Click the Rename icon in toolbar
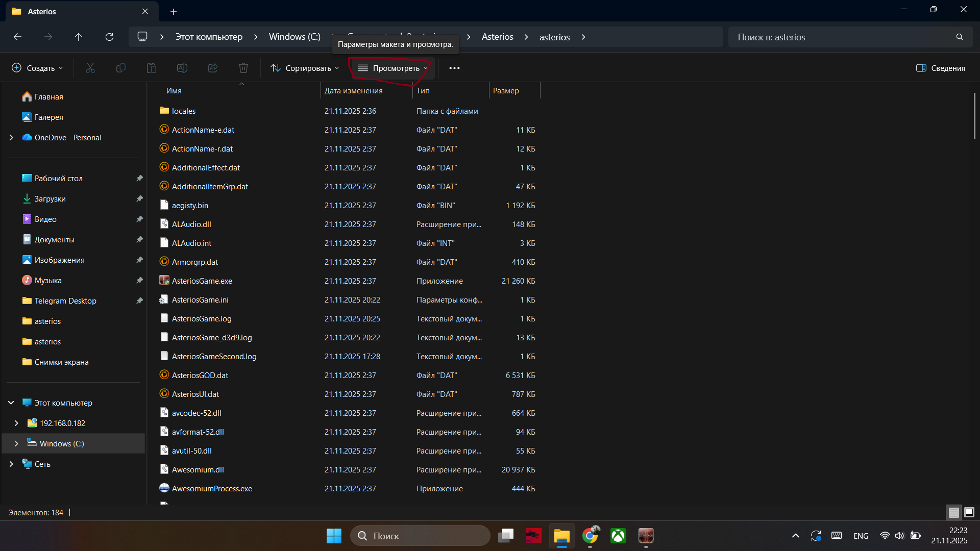 coord(182,68)
